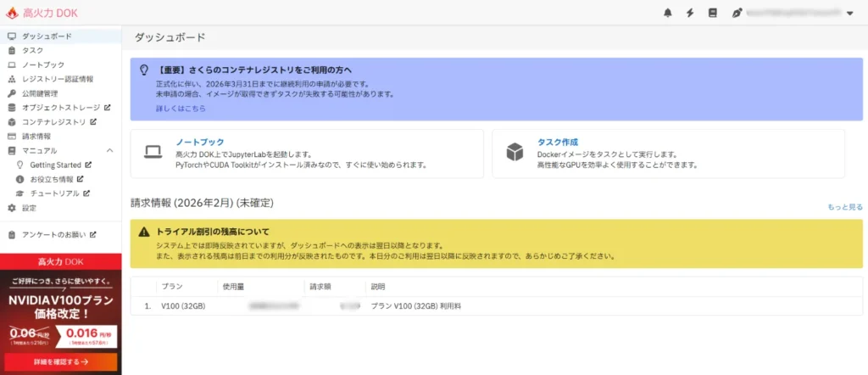
Task: Open チュートリアル link
Action: tap(61, 194)
